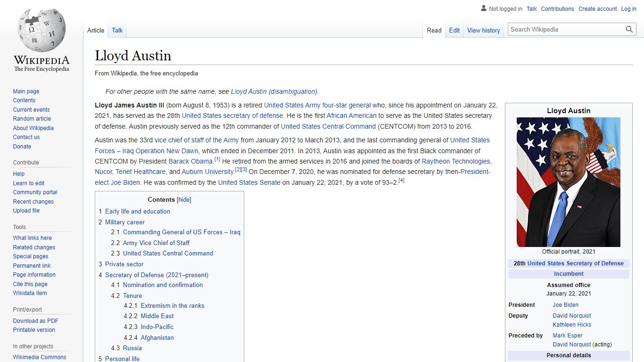Open Contact us link

tap(26, 137)
